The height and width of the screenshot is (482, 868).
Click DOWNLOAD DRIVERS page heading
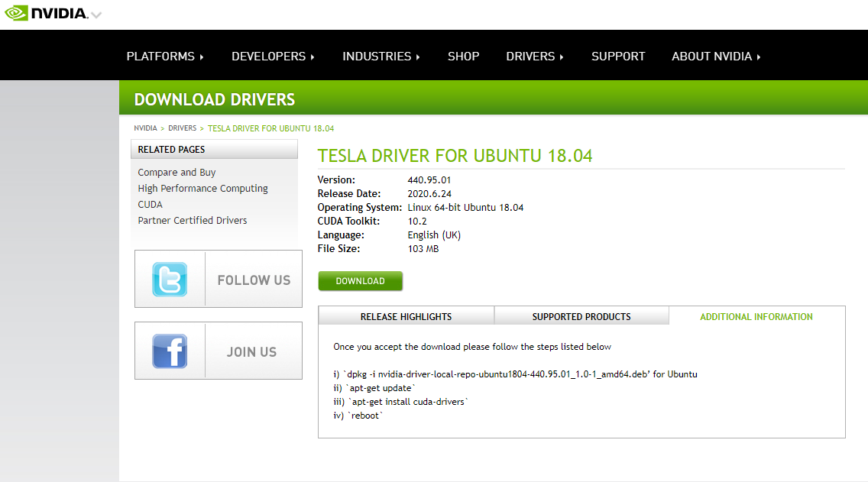pos(214,99)
